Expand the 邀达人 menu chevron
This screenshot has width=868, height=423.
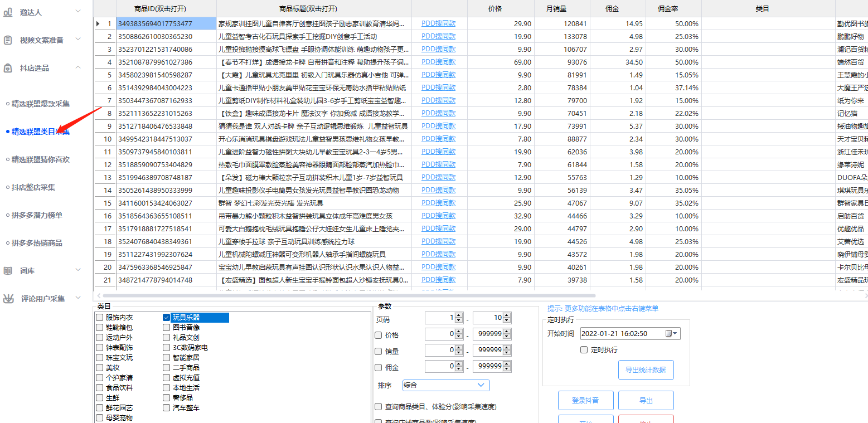78,11
